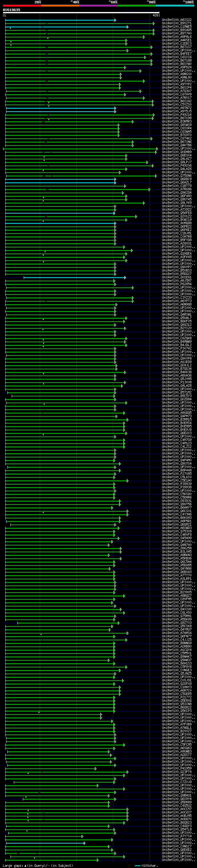Click hit name UniRef100_C0H7R8
197x868 pixels.
point(177,236)
